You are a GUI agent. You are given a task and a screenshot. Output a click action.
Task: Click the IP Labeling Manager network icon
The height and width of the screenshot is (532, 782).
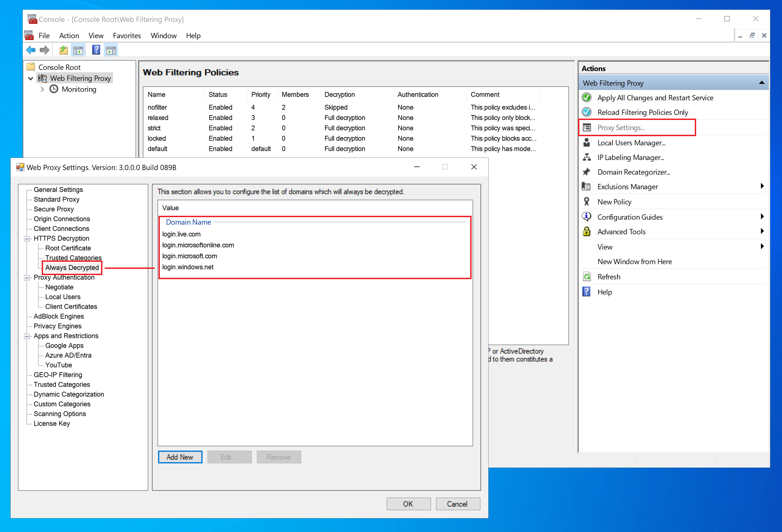coord(586,157)
